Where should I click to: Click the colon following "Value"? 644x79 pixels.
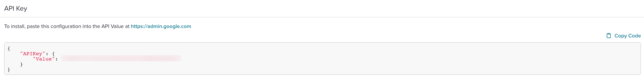pos(56,59)
